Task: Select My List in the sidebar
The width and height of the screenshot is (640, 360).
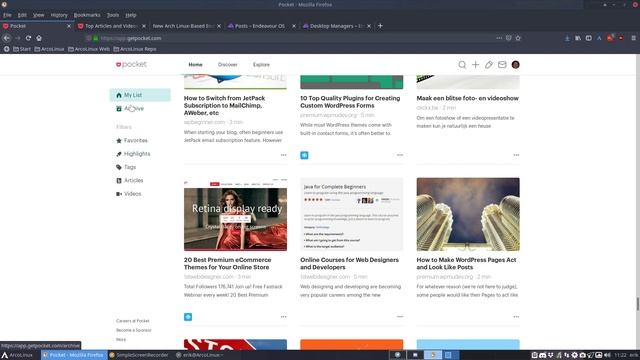Action: pyautogui.click(x=140, y=95)
